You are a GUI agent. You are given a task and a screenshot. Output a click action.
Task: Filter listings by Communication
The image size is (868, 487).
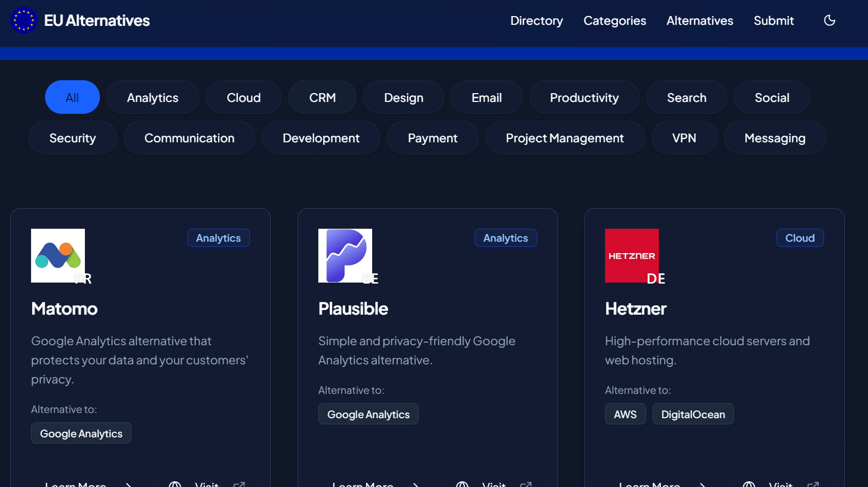[189, 138]
